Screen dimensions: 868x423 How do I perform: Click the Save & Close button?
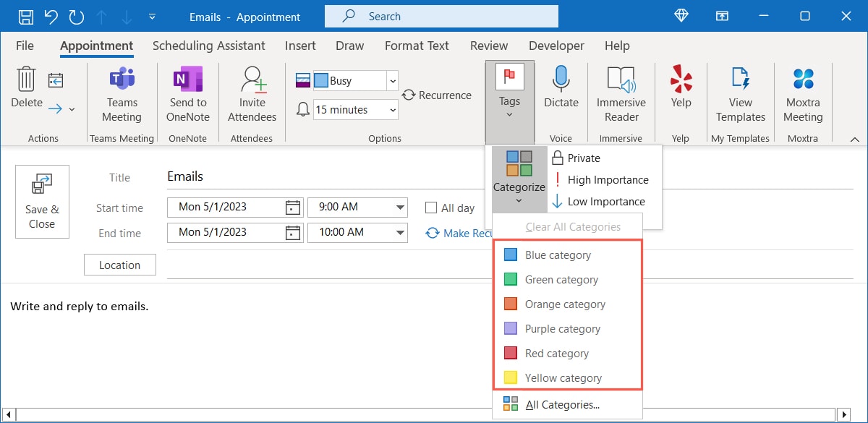point(42,201)
